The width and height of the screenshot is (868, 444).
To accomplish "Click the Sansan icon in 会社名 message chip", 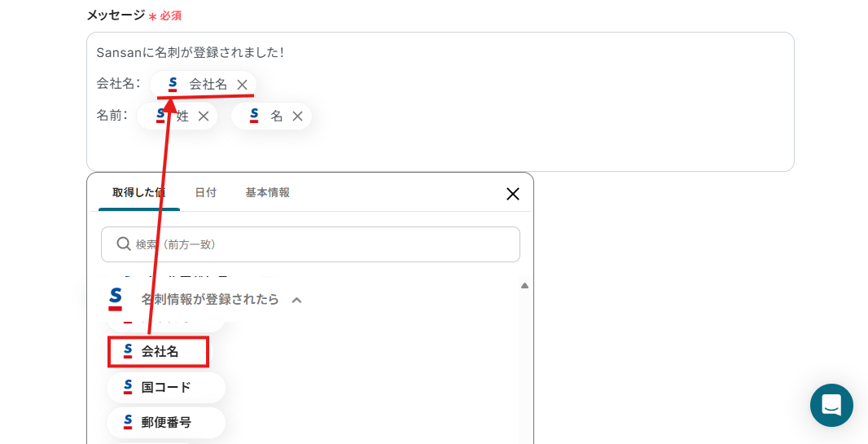I will click(173, 84).
